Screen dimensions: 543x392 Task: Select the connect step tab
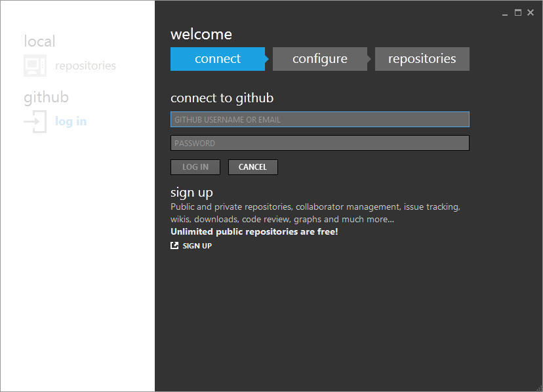pos(218,59)
